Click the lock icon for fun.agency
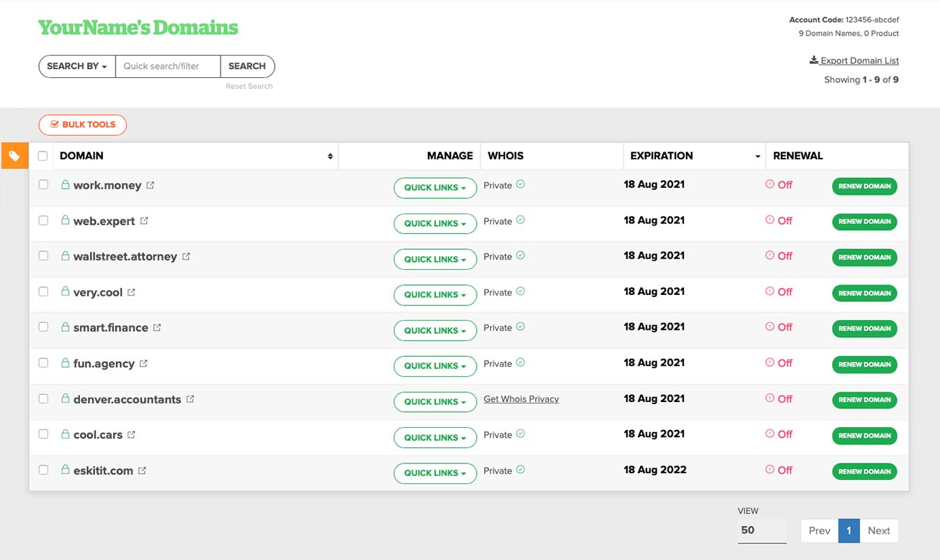The image size is (940, 560). (x=65, y=362)
